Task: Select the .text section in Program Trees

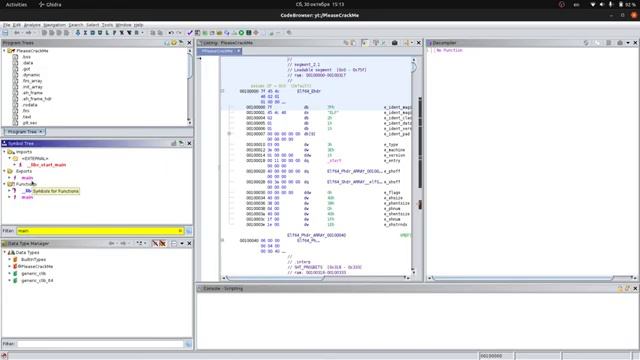Action: click(x=27, y=117)
